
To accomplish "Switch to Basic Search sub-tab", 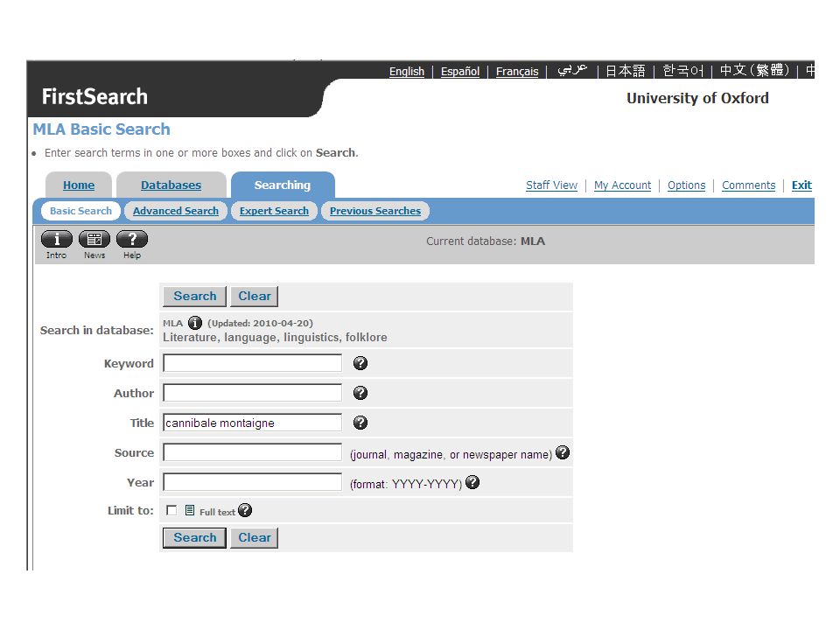I will [x=80, y=211].
